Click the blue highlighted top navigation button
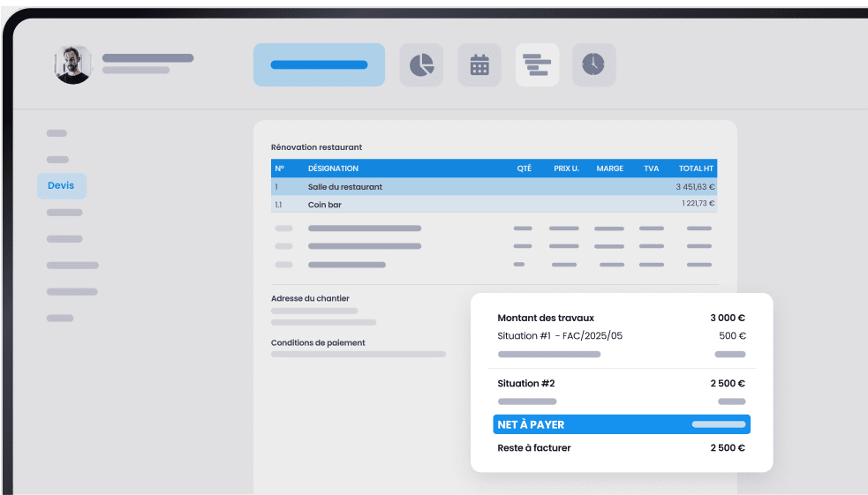This screenshot has width=868, height=495. (x=319, y=64)
